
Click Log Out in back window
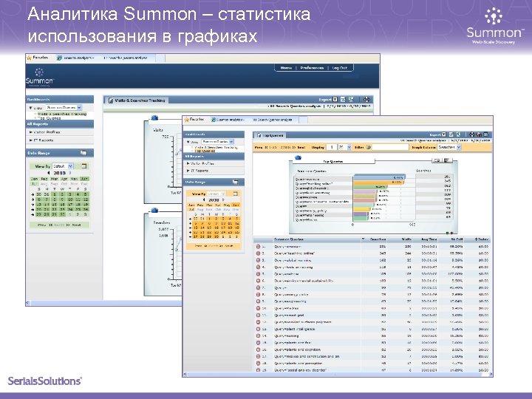340,68
